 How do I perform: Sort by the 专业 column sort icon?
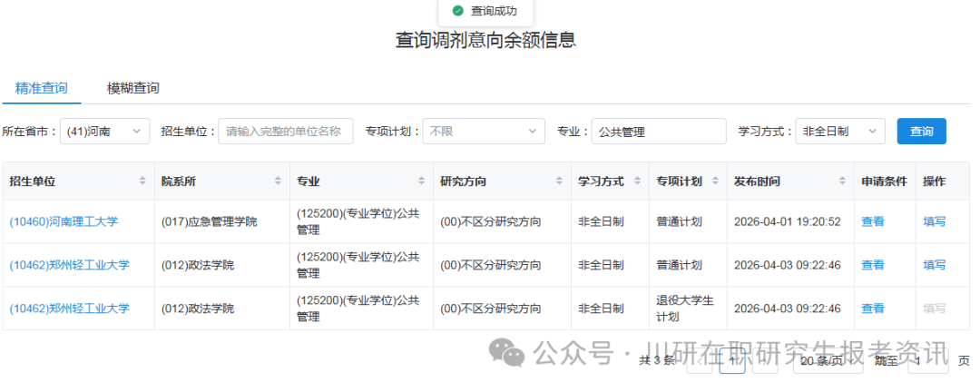[x=422, y=181]
